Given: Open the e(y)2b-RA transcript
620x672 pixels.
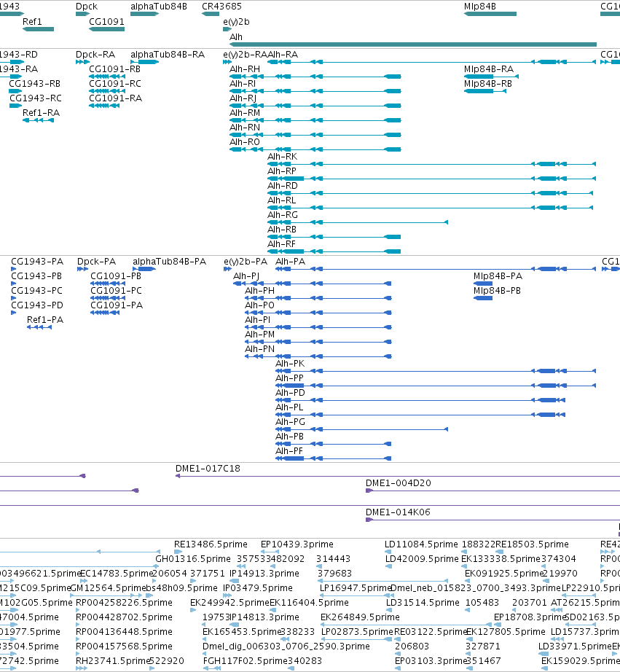Looking at the screenshot, I should click(227, 62).
